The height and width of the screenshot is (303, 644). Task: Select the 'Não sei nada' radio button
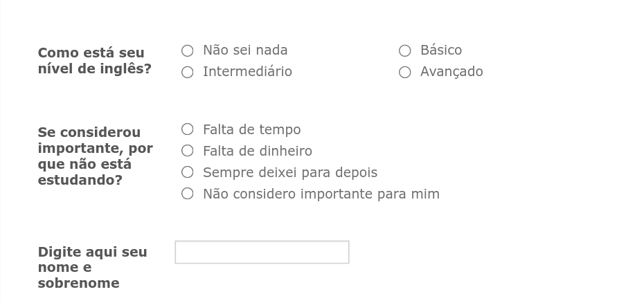(x=187, y=50)
